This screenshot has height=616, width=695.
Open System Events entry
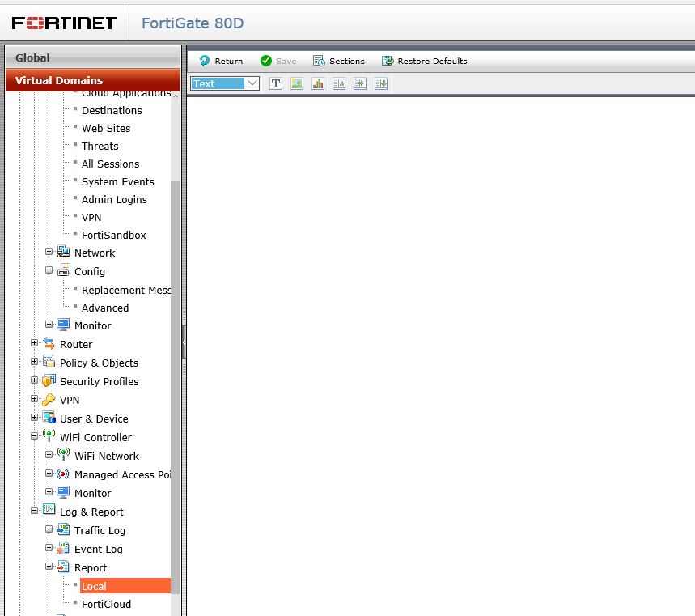pos(118,181)
